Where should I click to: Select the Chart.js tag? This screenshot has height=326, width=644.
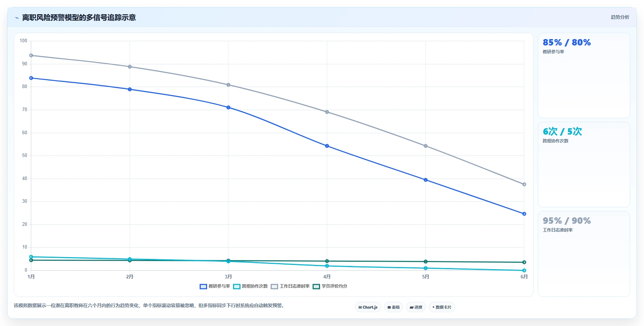tap(368, 307)
